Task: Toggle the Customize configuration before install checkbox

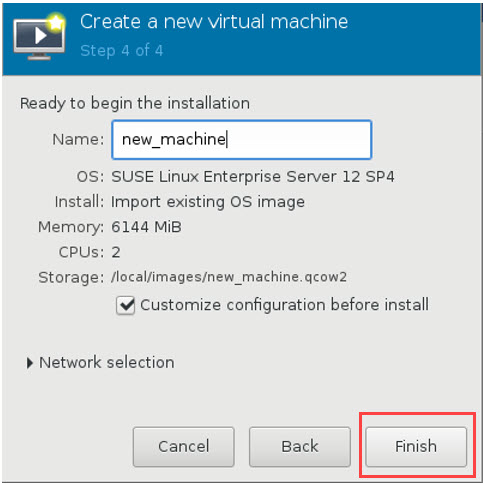Action: click(x=125, y=305)
